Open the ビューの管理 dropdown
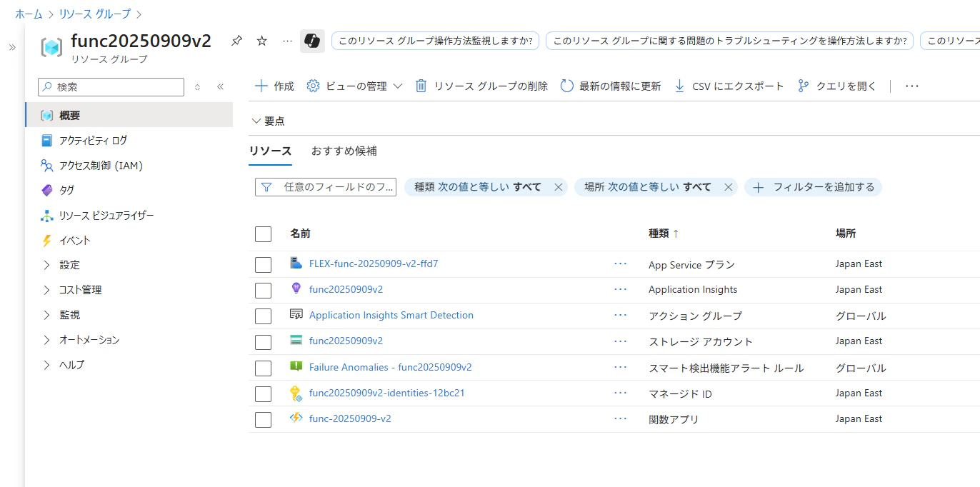 [x=354, y=86]
